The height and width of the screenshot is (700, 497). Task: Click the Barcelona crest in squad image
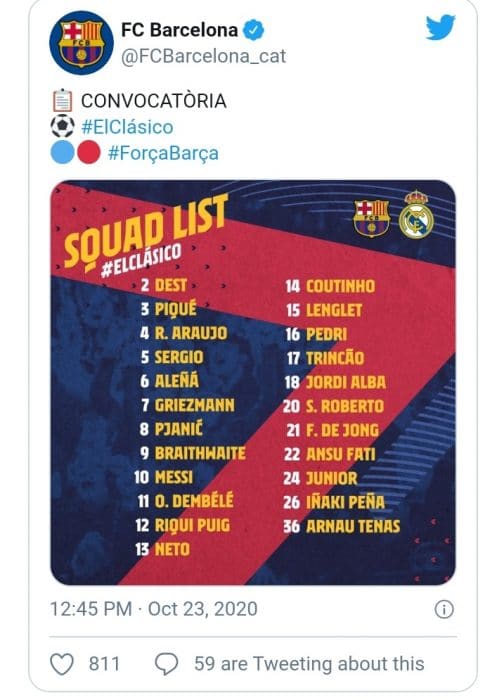tap(372, 218)
